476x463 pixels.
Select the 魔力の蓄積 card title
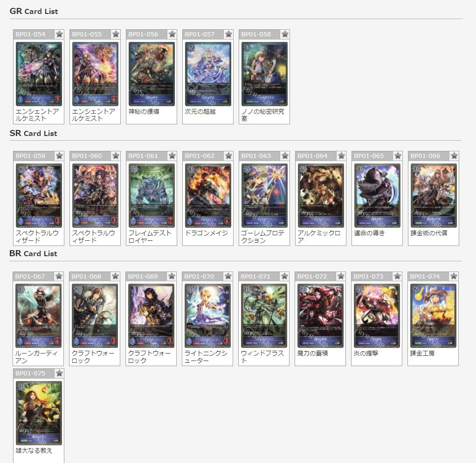pos(312,353)
